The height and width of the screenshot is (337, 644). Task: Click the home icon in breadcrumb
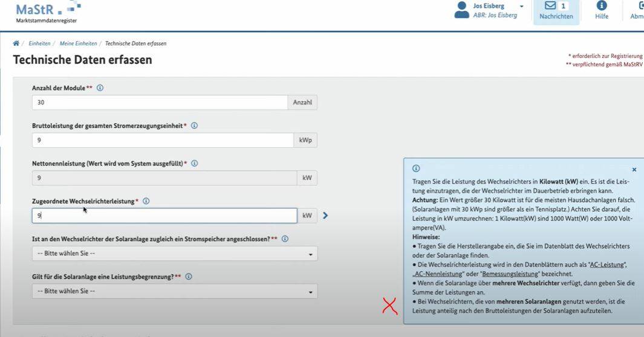(16, 43)
